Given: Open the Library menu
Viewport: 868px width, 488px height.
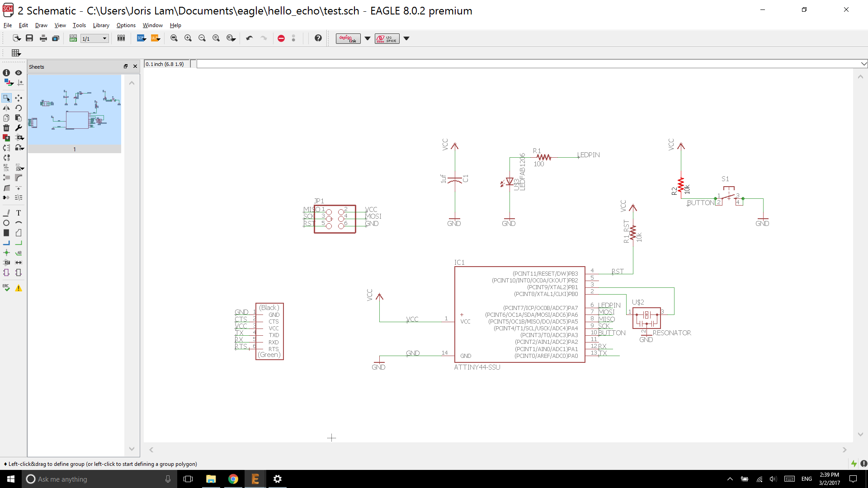Looking at the screenshot, I should [x=101, y=25].
